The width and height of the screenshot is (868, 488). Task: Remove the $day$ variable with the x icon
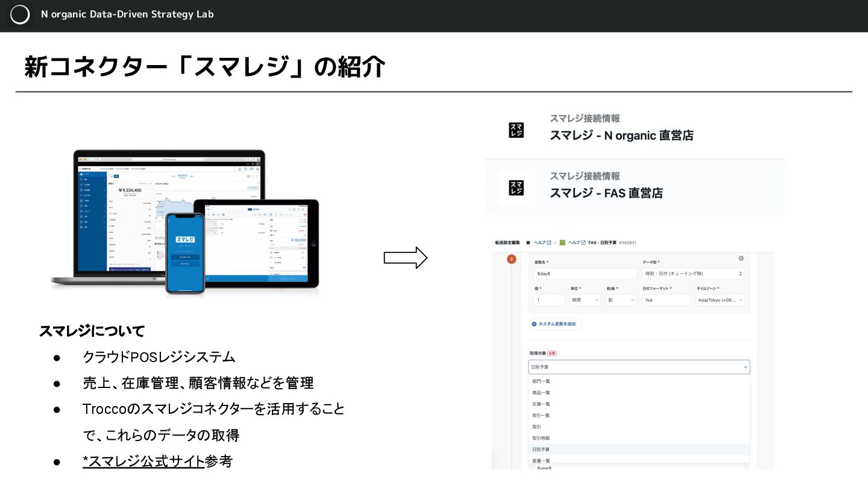(741, 258)
